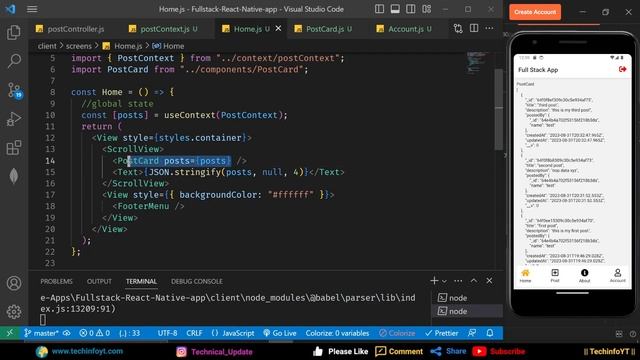Click 'Colorize: 0 variables' status item
Image resolution: width=640 pixels, height=360 pixels.
pos(337,333)
